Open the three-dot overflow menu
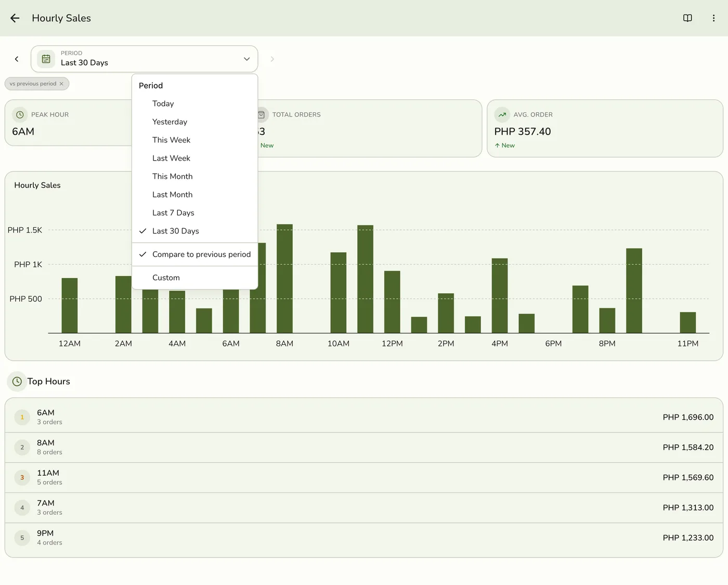Image resolution: width=728 pixels, height=585 pixels. coord(713,18)
